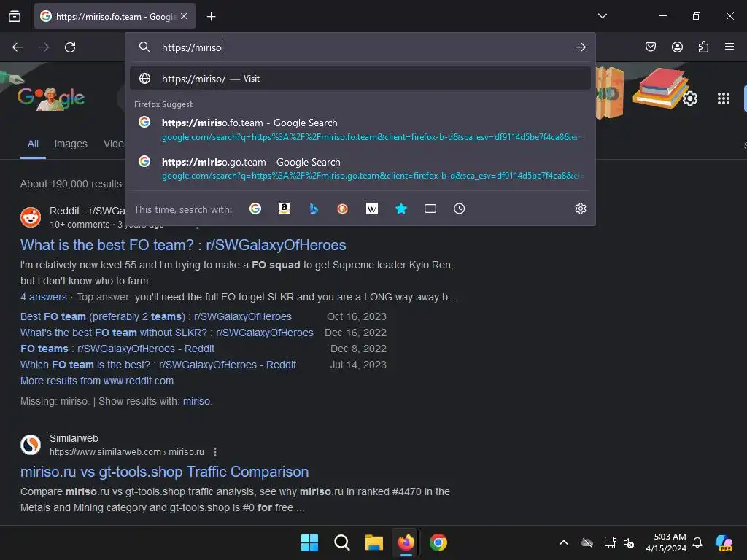Open 'miriso.ru vs gt-tools.shop Traffic Comparison' result

pos(164,472)
